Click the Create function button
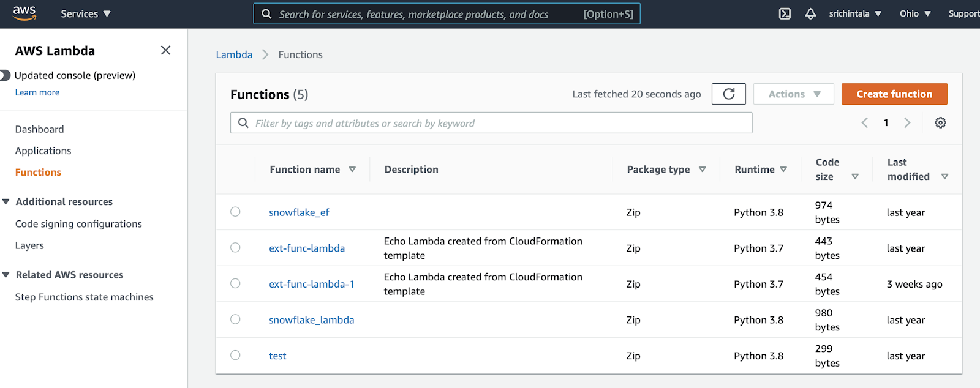The height and width of the screenshot is (388, 980). 894,94
